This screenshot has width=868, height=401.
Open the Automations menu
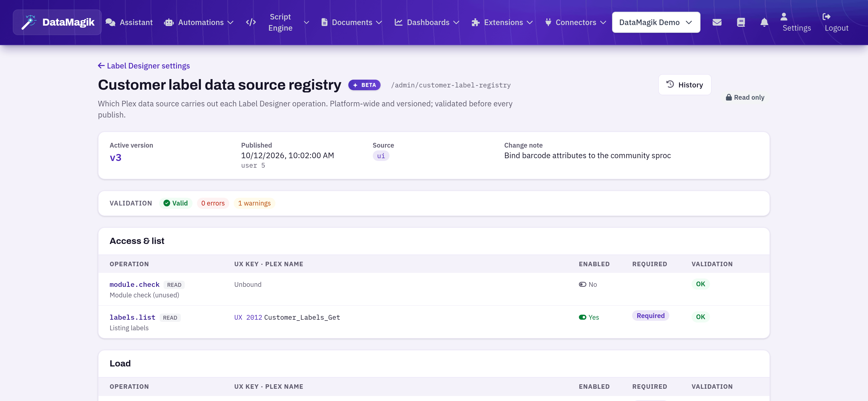(199, 22)
